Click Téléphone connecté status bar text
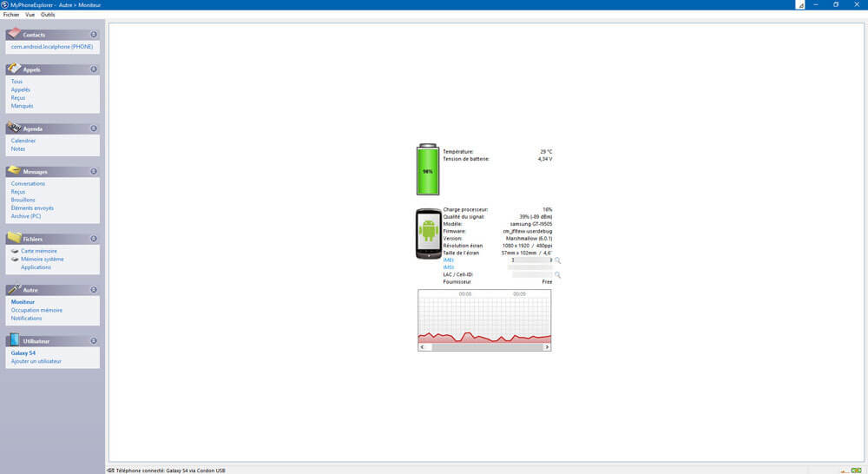 click(170, 471)
